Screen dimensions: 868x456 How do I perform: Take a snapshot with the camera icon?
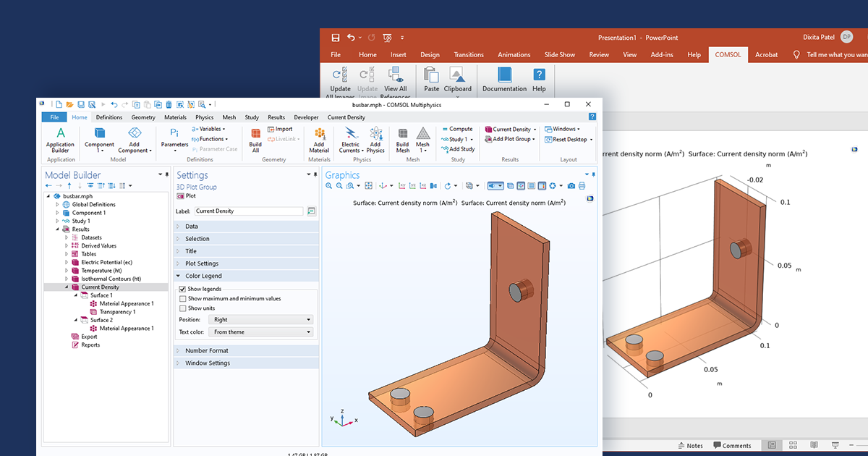[571, 186]
